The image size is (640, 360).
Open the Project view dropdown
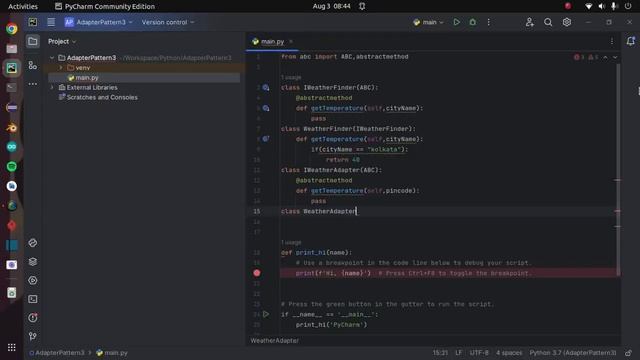click(62, 41)
